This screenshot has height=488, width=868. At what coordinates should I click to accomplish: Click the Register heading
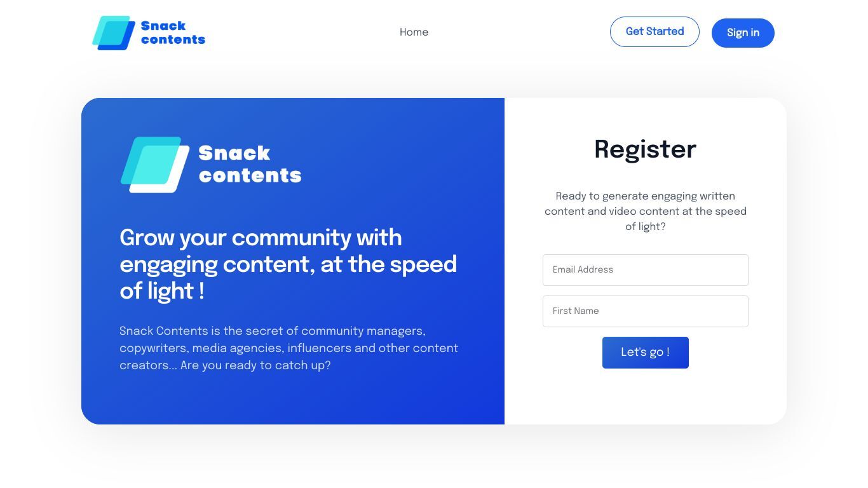point(645,150)
